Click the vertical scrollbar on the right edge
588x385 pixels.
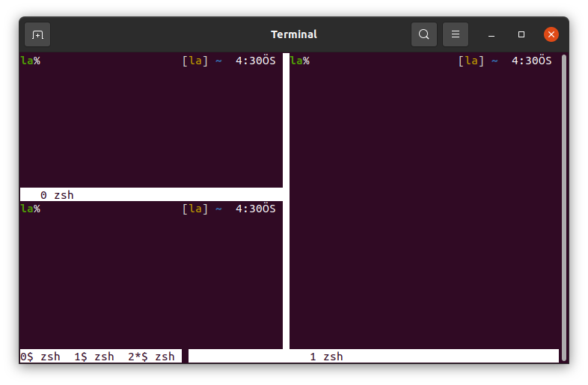point(564,202)
